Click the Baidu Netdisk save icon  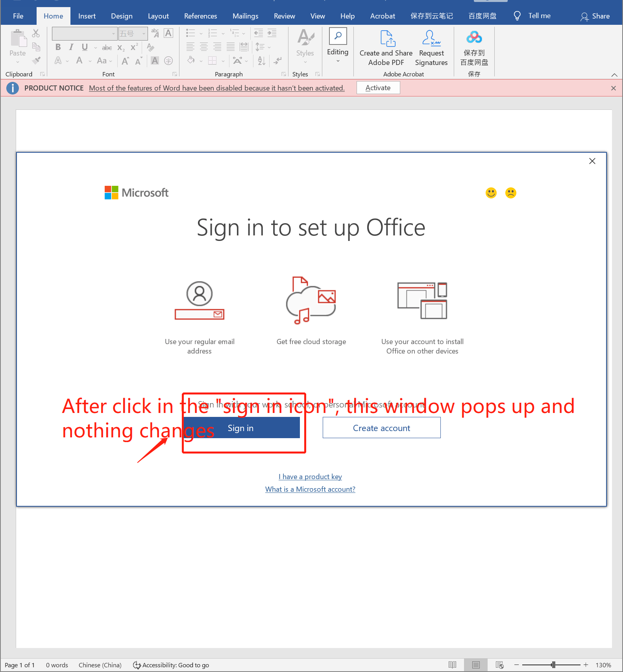474,38
